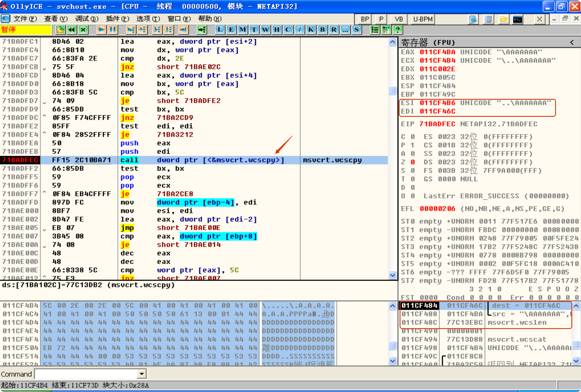Open the Call stack (K) window

click(x=311, y=30)
